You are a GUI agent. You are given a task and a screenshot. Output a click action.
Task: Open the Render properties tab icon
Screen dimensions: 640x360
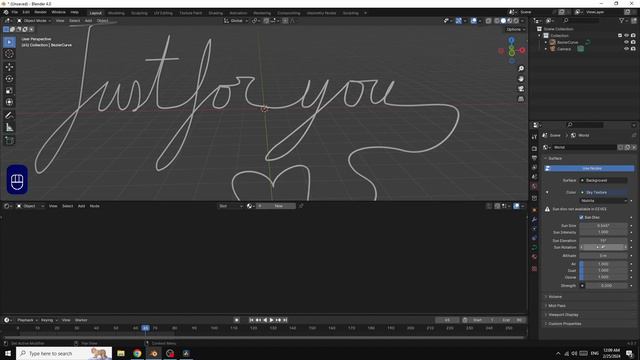(x=534, y=149)
